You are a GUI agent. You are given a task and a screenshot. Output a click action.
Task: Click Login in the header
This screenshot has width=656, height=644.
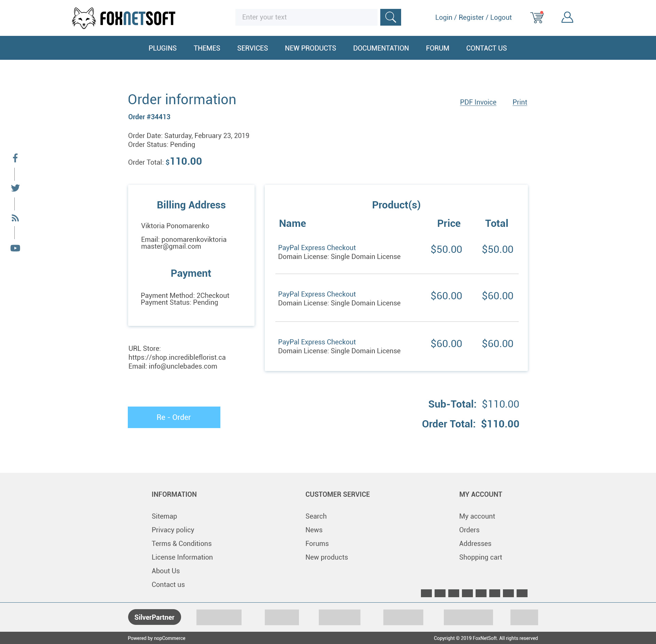(443, 17)
